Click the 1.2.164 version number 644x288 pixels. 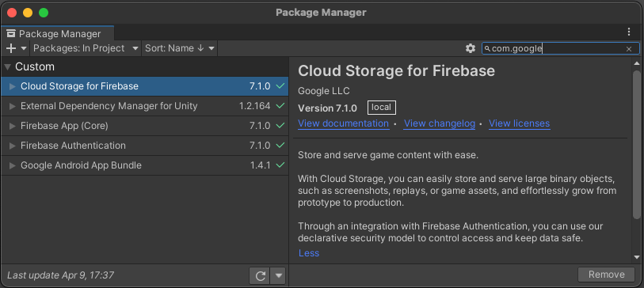click(x=254, y=106)
